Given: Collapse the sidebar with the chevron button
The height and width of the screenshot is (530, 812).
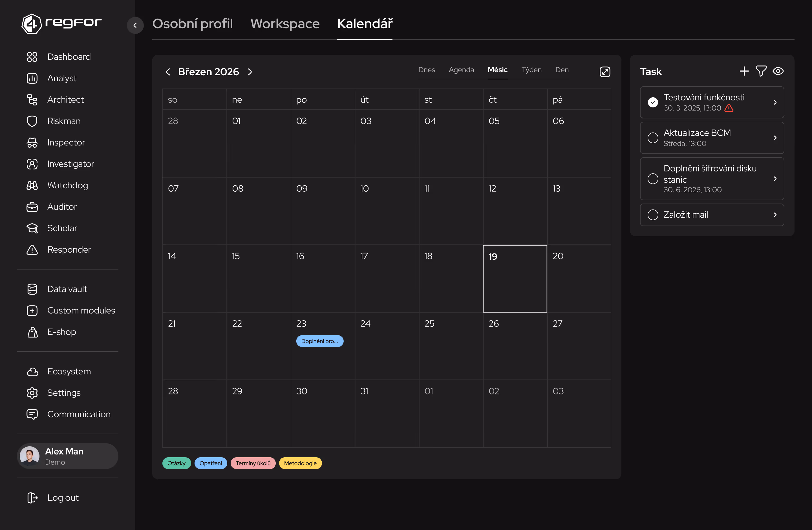Looking at the screenshot, I should point(135,25).
